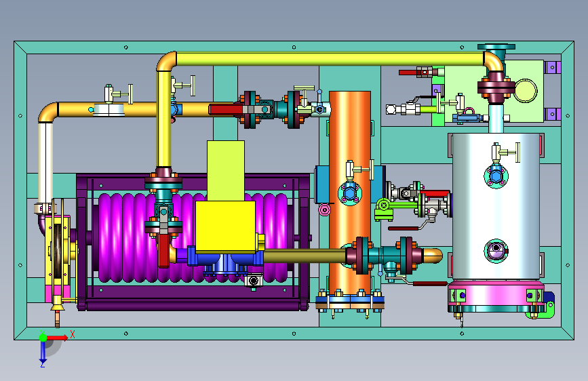588x381 pixels.
Task: Select the upper purple bracket on the right edge
Action: click(552, 68)
